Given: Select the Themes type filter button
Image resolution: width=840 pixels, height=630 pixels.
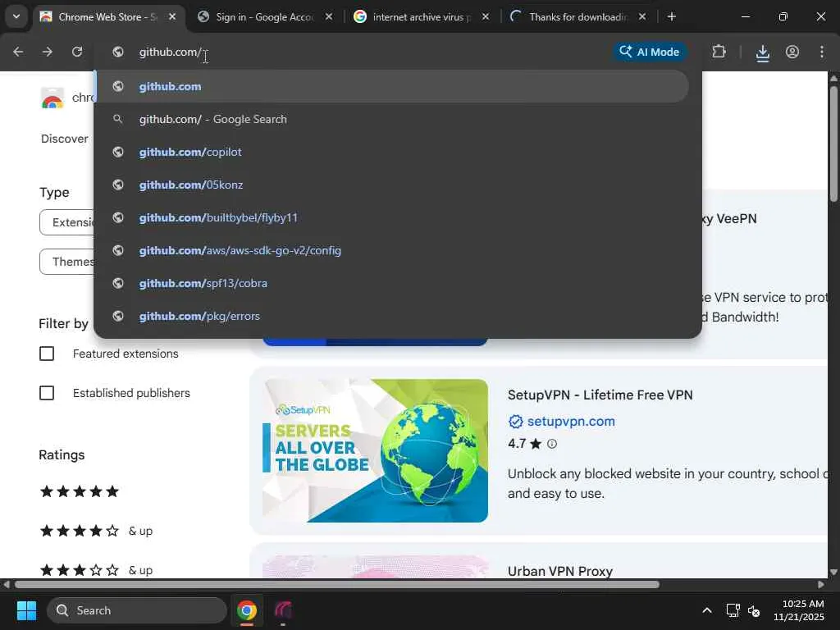Looking at the screenshot, I should click(x=67, y=262).
